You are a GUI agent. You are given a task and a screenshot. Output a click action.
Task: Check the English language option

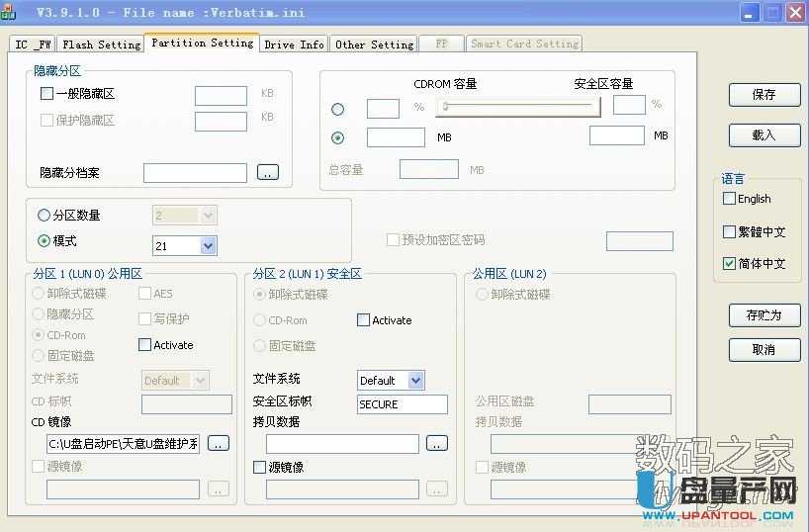tap(730, 199)
